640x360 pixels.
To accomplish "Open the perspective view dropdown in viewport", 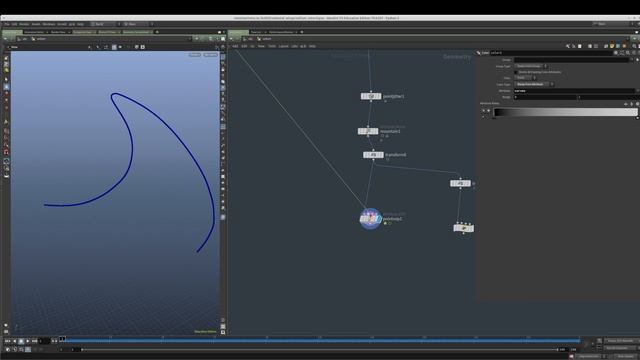I will click(195, 54).
